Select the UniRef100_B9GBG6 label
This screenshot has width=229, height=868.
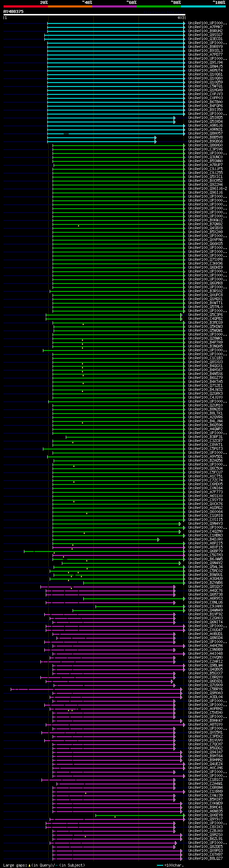pos(205,141)
